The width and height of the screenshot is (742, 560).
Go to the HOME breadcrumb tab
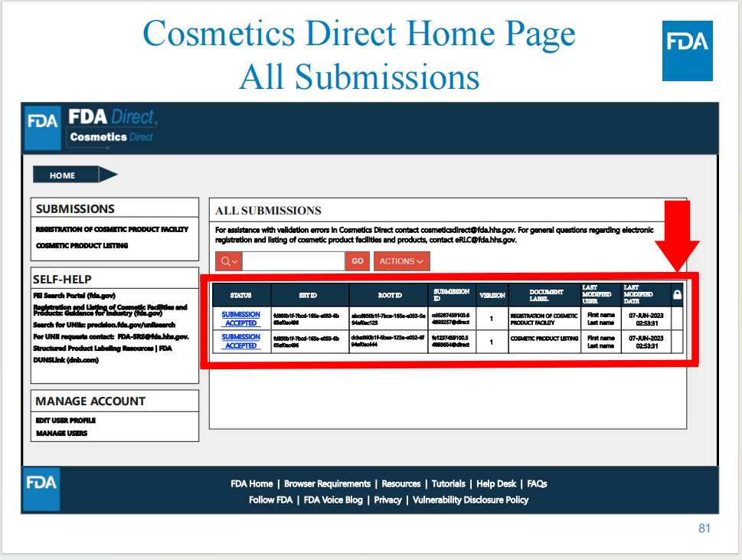(64, 175)
